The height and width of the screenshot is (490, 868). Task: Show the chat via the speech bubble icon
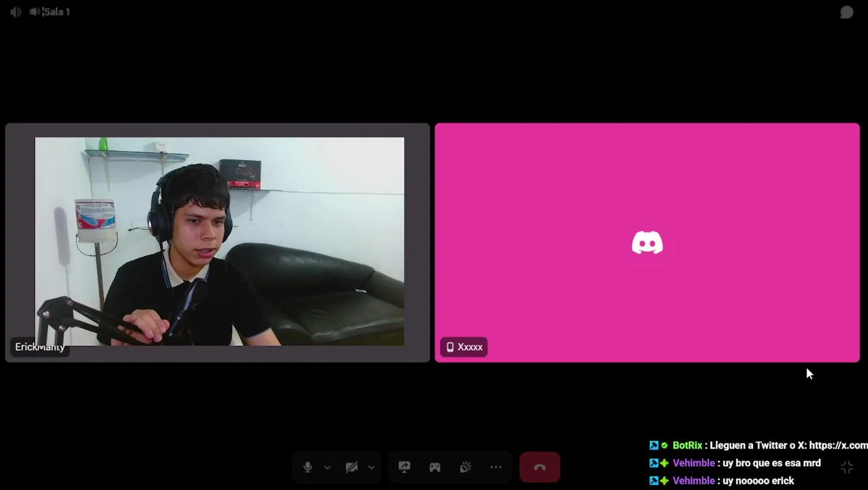847,12
